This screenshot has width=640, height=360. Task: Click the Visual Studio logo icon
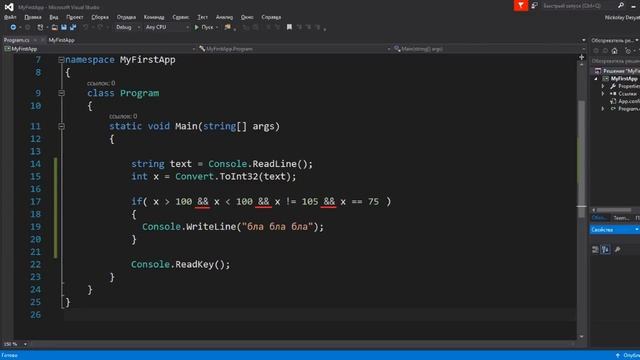click(9, 7)
